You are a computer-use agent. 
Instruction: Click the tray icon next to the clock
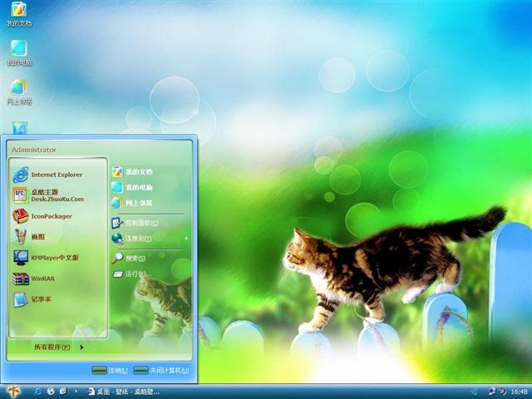tap(502, 392)
